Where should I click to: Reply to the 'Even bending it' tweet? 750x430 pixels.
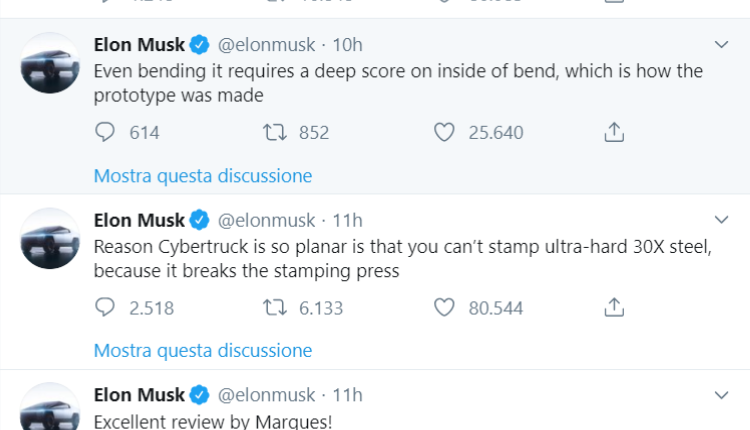click(x=106, y=132)
